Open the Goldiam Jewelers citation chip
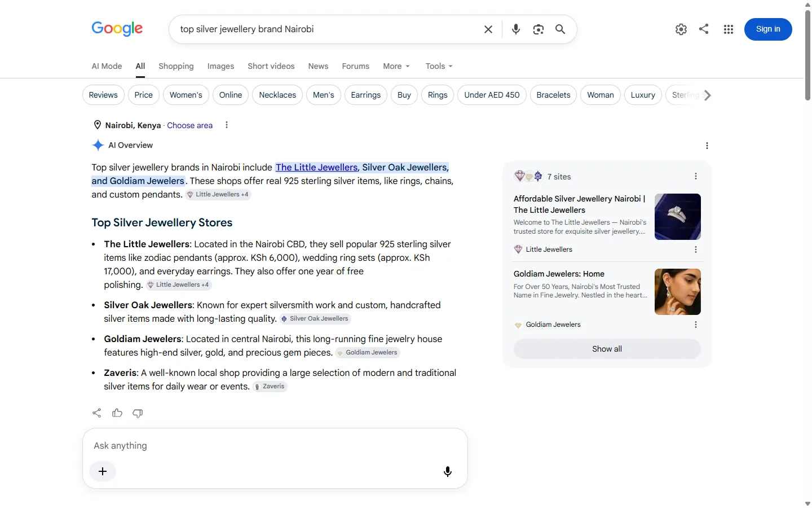Viewport: 812px width, 508px height. 368,353
